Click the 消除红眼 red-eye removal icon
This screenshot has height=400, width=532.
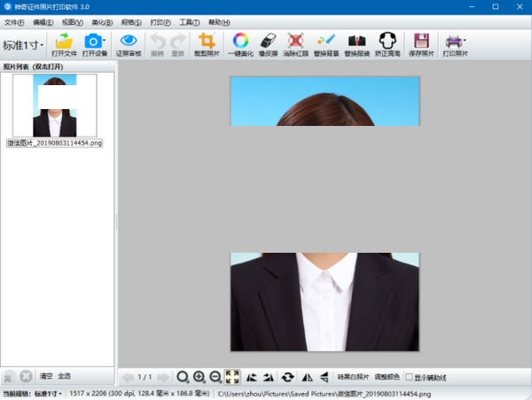[x=296, y=42]
